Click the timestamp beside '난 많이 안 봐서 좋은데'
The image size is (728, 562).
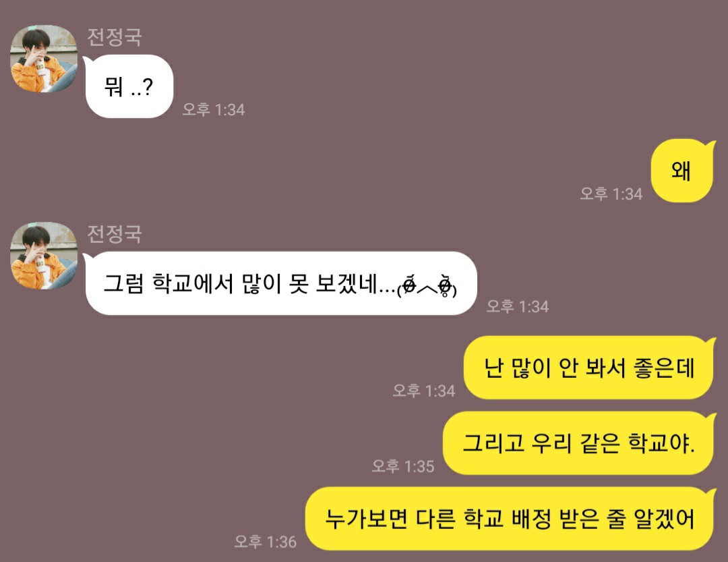424,391
